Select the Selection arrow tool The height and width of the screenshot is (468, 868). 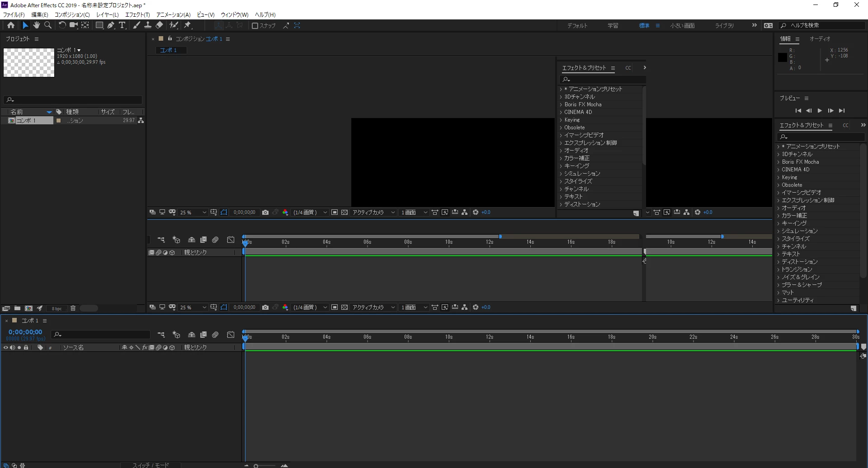(25, 25)
